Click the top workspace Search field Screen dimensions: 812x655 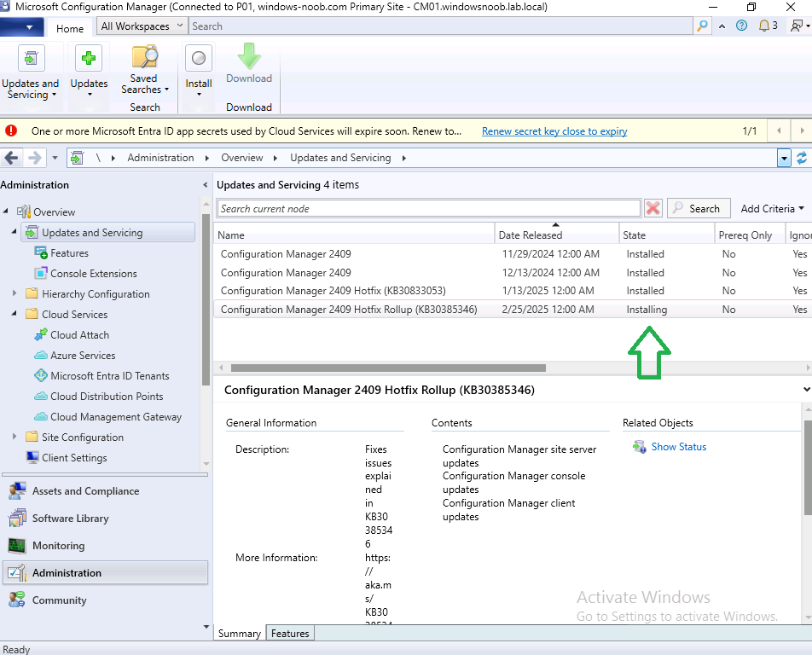pos(441,26)
